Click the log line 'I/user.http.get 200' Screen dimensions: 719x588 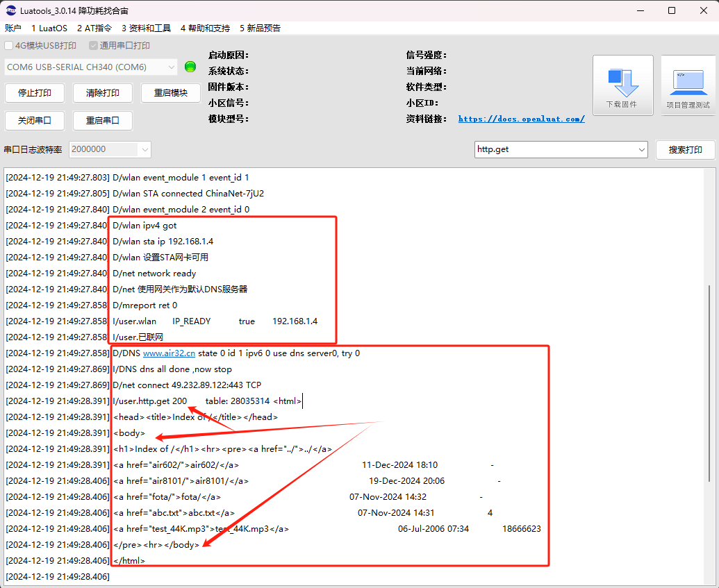pyautogui.click(x=149, y=401)
